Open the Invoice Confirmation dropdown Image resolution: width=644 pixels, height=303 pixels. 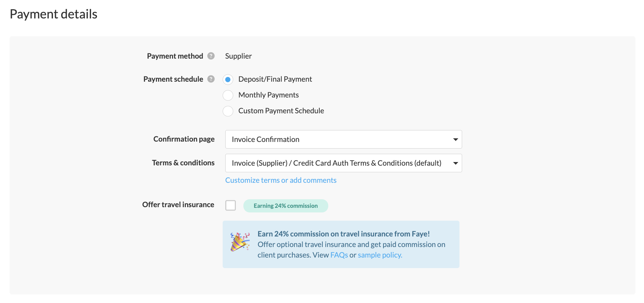tap(343, 139)
